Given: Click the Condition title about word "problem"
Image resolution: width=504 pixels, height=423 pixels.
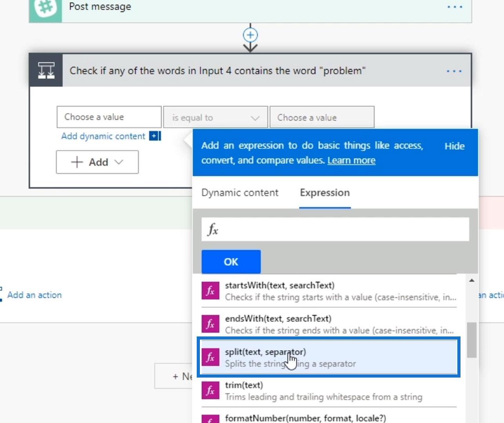Looking at the screenshot, I should (x=218, y=71).
